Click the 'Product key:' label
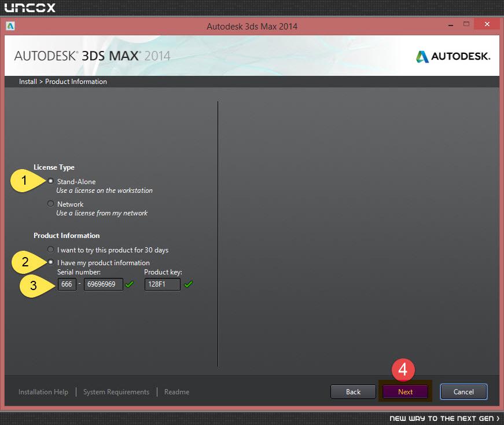 point(163,272)
